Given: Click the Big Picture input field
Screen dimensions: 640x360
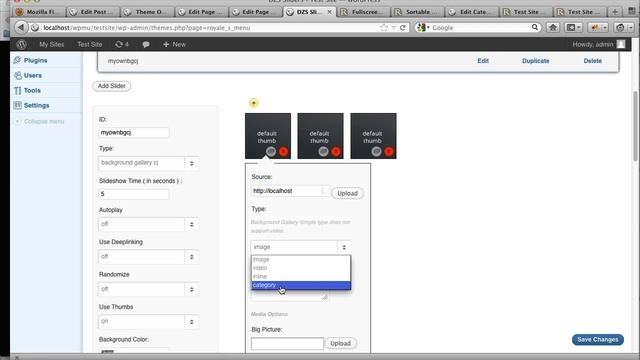Looking at the screenshot, I should pos(287,344).
